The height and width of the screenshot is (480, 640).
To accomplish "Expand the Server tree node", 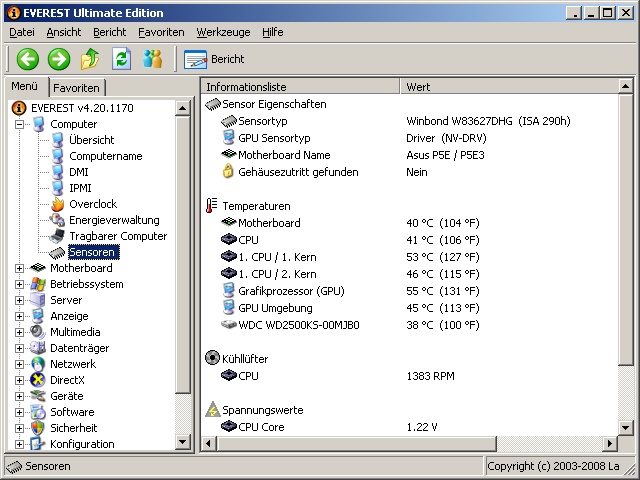I will [19, 300].
